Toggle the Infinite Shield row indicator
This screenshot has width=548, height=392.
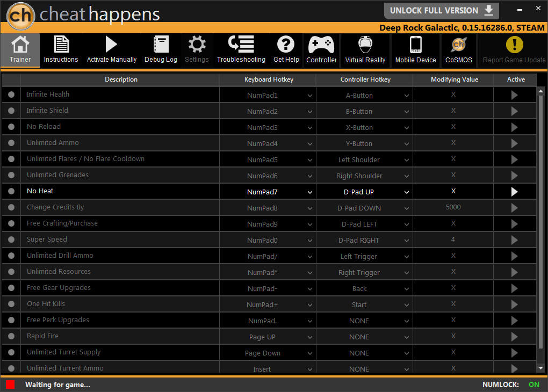tap(11, 111)
